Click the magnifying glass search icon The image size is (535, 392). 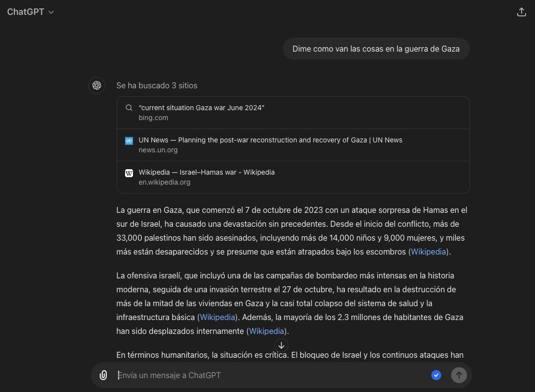pos(129,108)
